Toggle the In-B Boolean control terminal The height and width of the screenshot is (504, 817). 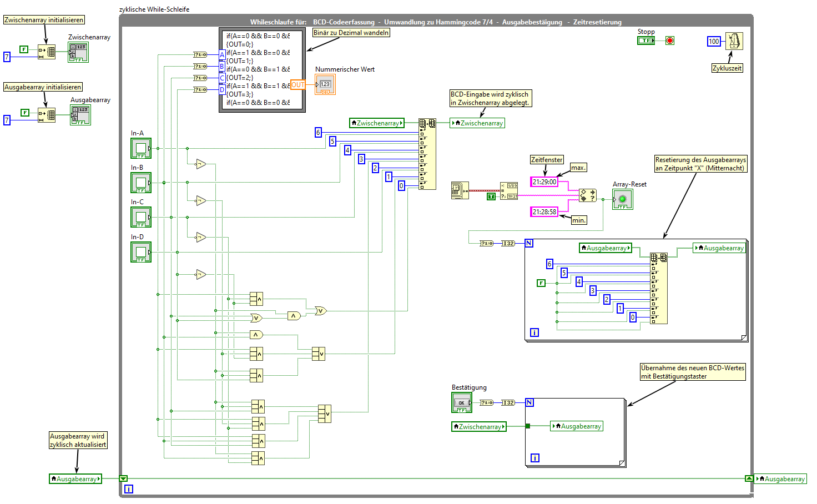pyautogui.click(x=141, y=183)
